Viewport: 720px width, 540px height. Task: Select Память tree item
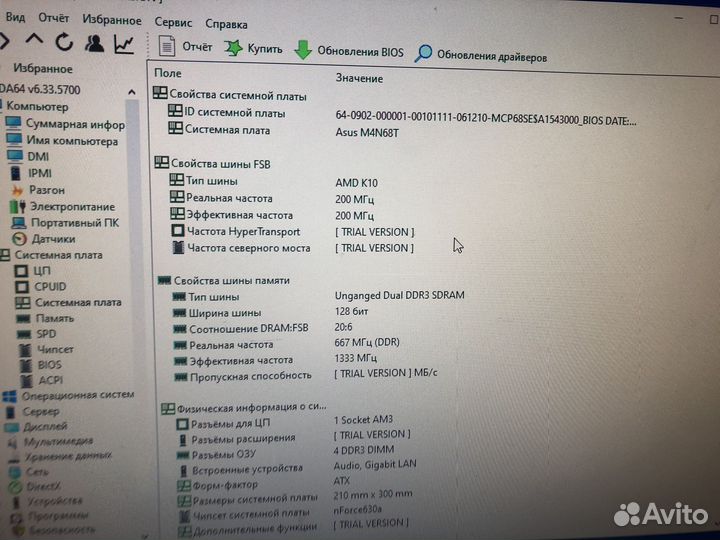pos(45,318)
